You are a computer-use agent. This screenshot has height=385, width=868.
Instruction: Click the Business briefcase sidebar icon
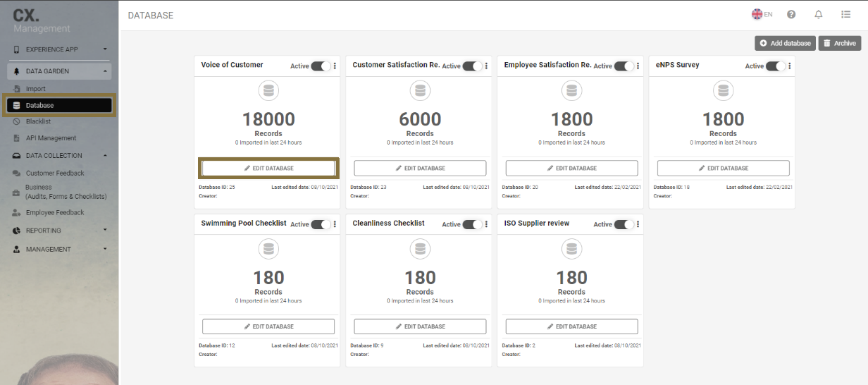(16, 192)
